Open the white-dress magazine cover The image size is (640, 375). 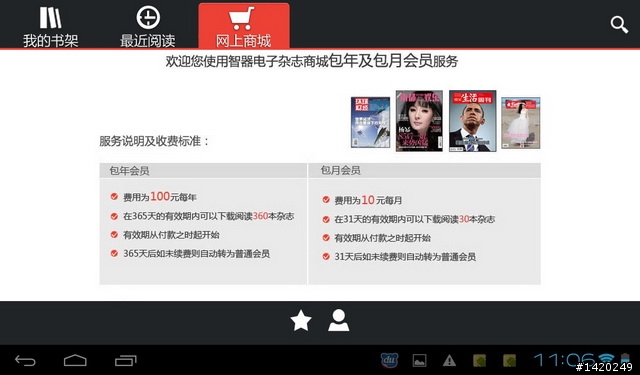click(521, 123)
